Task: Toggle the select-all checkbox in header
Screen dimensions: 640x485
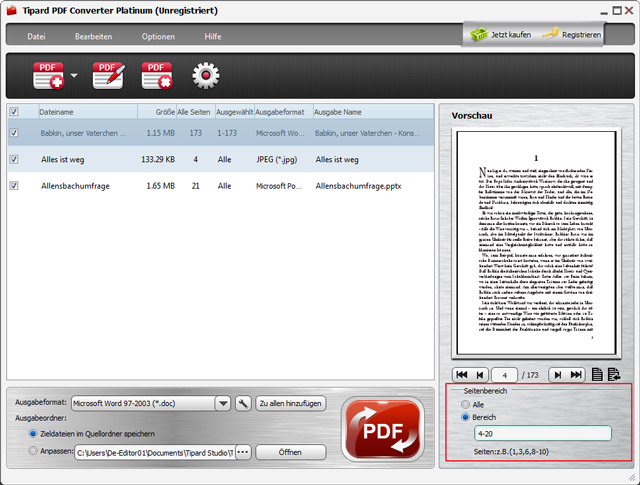Action: point(14,111)
